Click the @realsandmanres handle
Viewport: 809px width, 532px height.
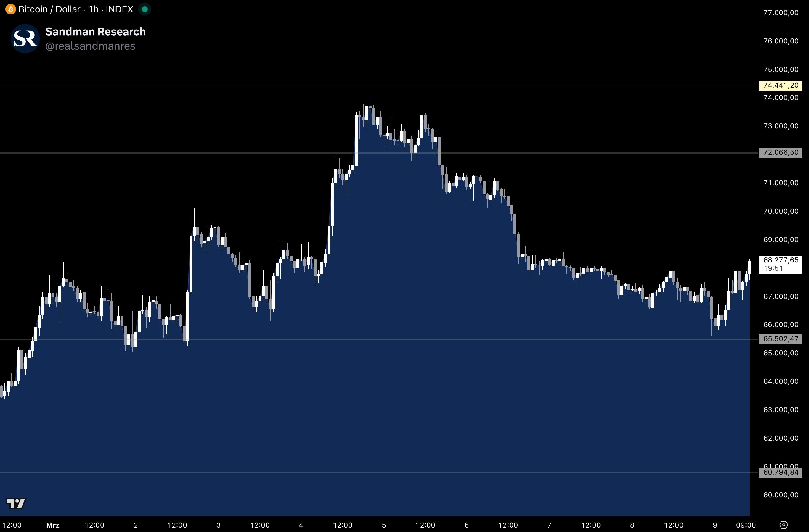[90, 46]
